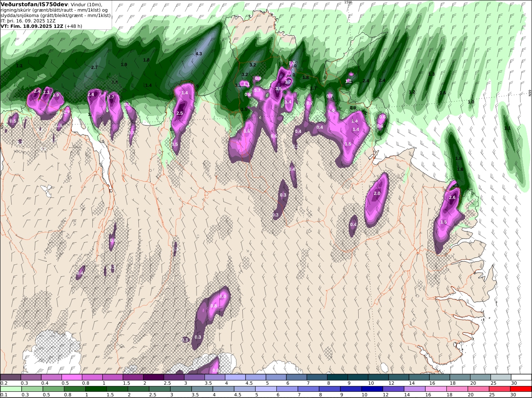Click the upper legend swatch labeled 0.2
Image resolution: width=532 pixels, height=398 pixels.
tap(10, 377)
